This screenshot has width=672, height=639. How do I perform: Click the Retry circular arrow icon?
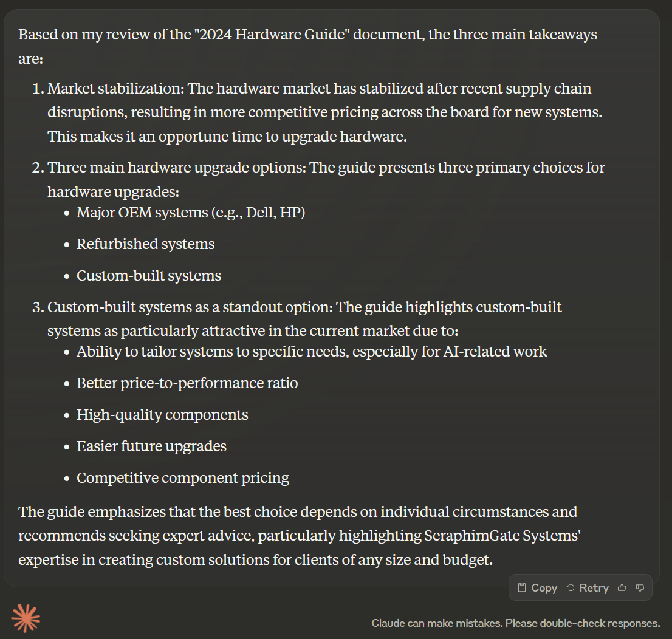coord(571,587)
